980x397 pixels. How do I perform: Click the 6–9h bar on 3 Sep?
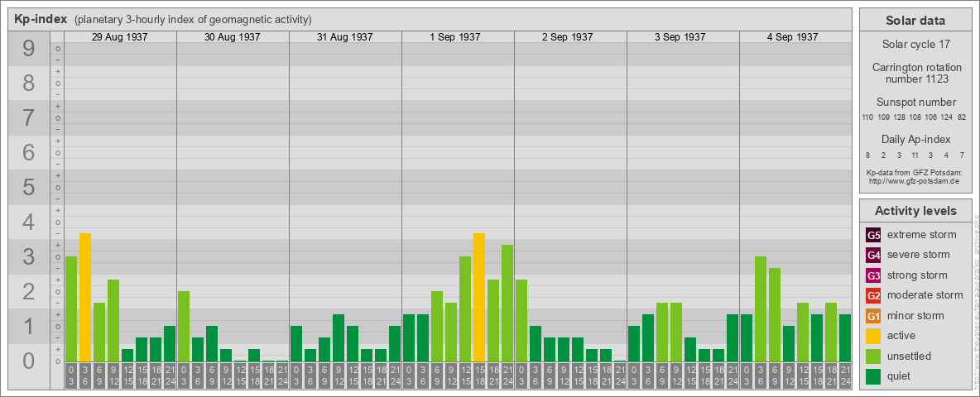[662, 332]
